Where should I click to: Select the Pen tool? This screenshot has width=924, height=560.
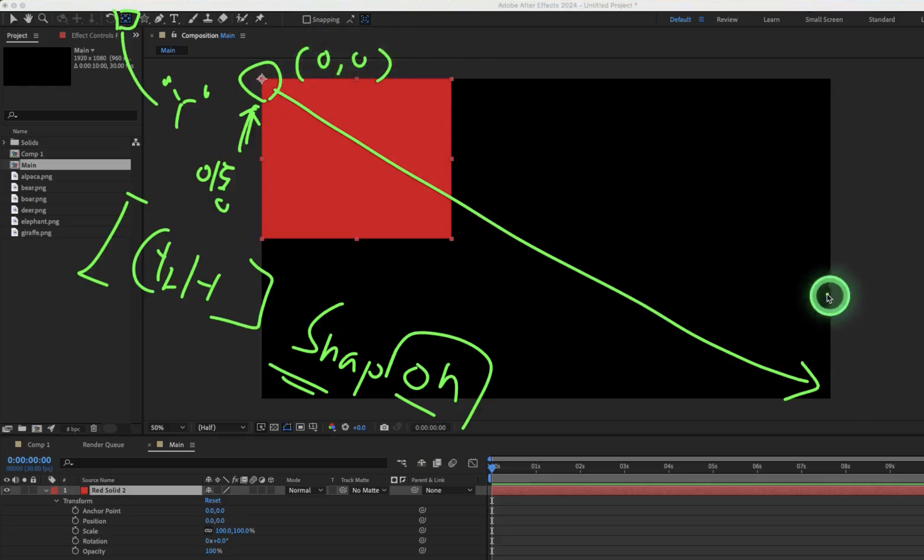159,19
